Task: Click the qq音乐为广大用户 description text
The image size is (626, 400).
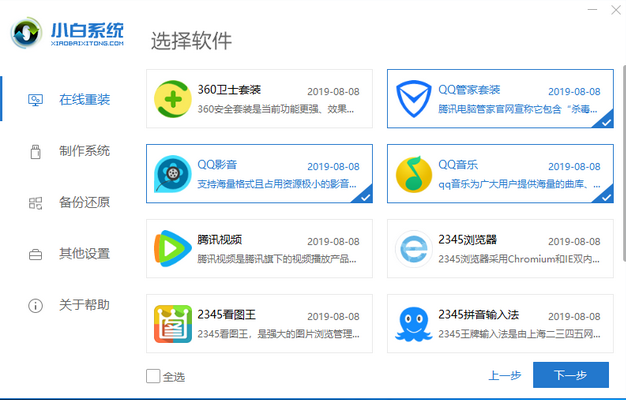Action: (x=519, y=184)
